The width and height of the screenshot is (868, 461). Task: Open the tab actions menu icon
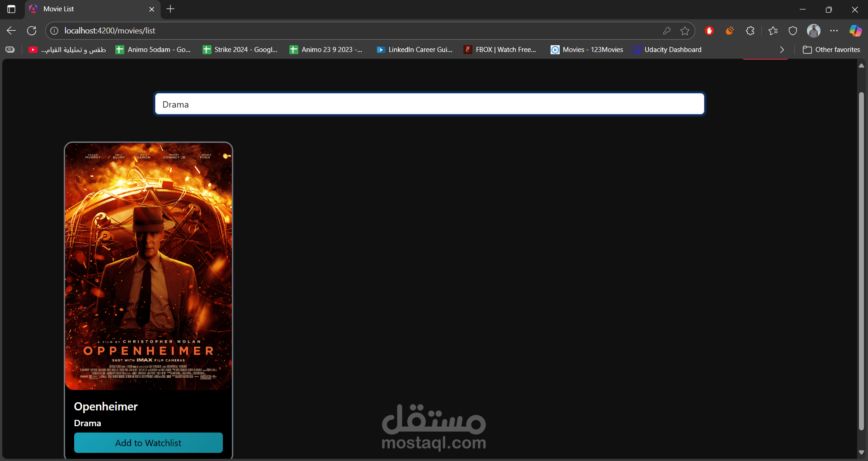click(11, 9)
